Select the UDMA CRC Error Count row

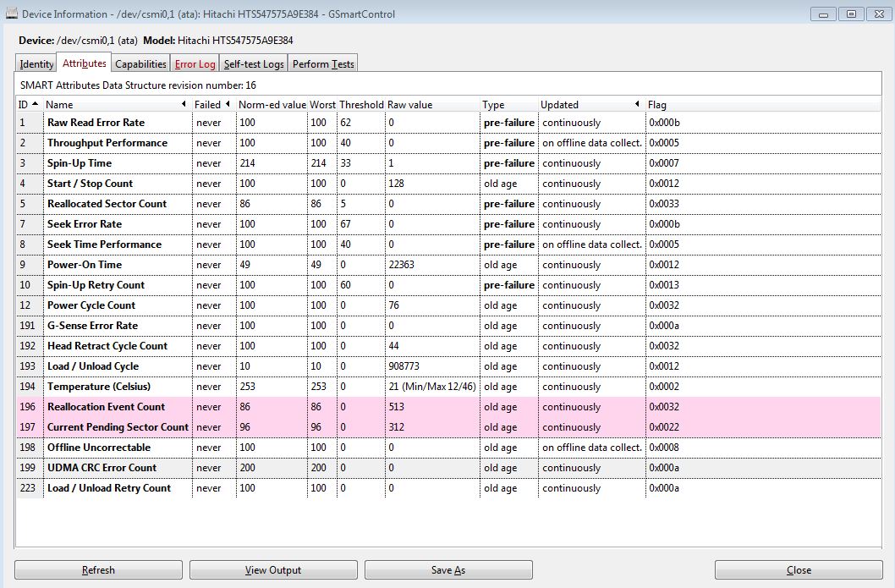click(x=448, y=468)
